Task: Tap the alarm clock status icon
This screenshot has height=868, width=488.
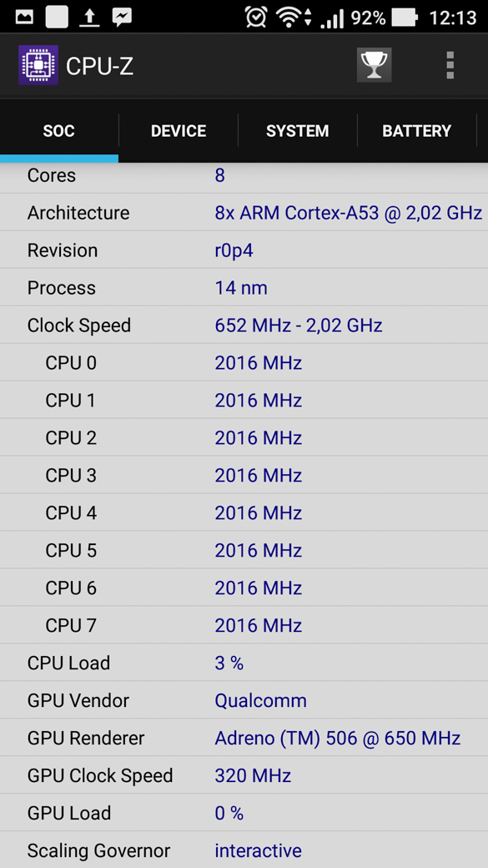Action: (256, 18)
